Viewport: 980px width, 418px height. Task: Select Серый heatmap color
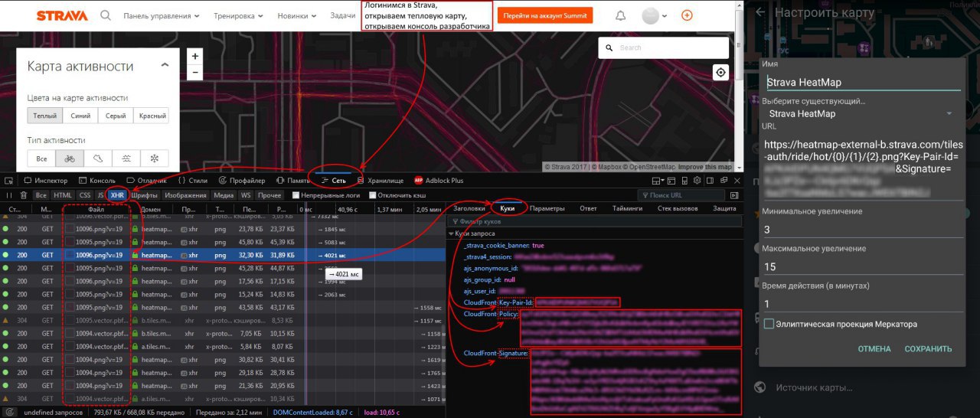[116, 116]
